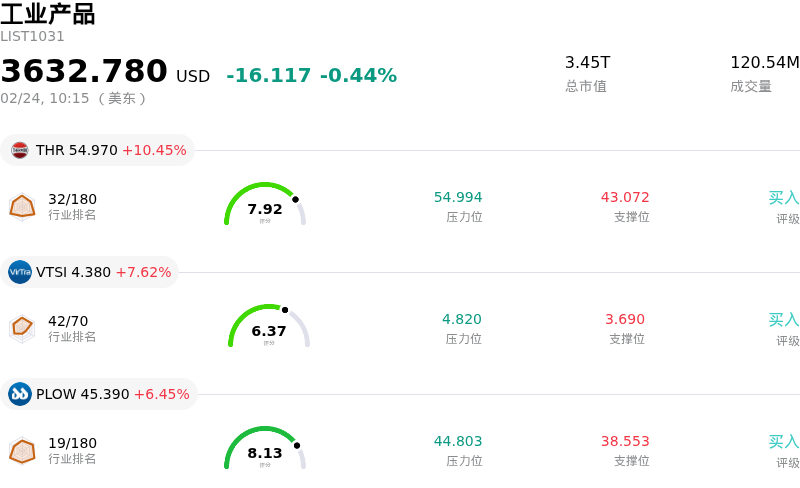Click the 8.13 score gauge
Viewport: 800px width, 488px height.
(x=265, y=449)
